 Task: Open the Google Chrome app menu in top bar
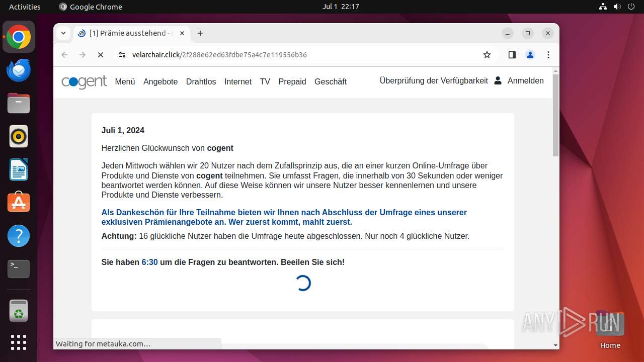click(91, 7)
